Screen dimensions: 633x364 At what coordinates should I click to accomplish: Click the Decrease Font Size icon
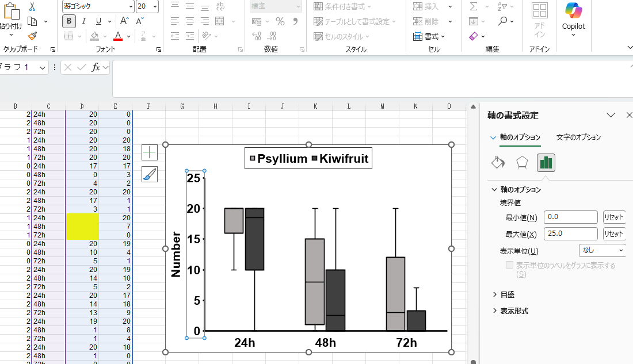140,21
